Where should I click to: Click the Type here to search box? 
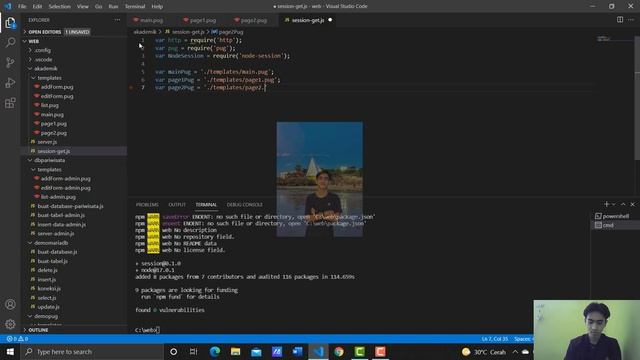point(92,351)
